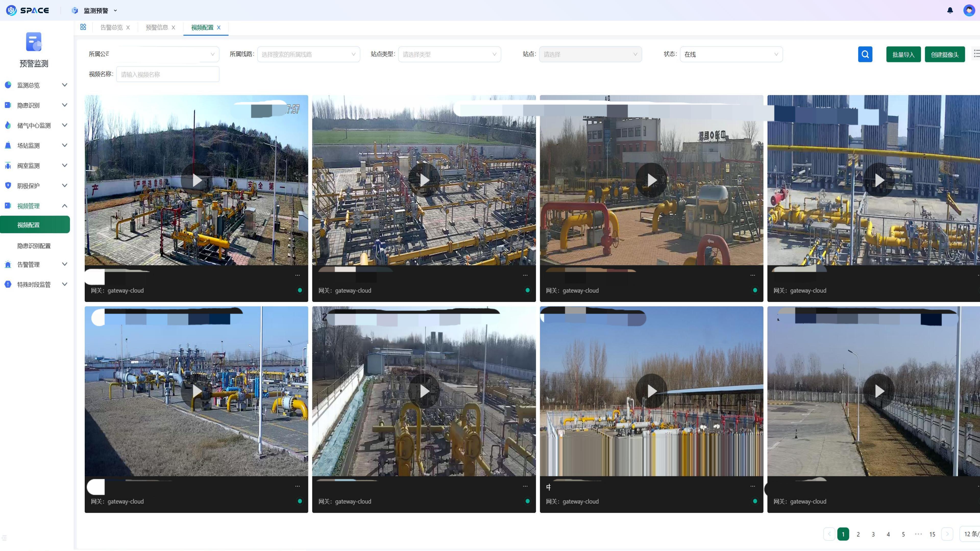Go to page 3 in the pagination

pyautogui.click(x=873, y=534)
